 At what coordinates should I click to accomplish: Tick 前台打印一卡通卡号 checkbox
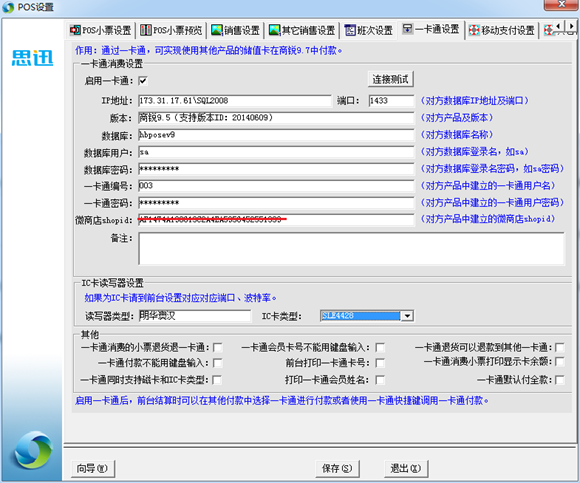pyautogui.click(x=380, y=363)
